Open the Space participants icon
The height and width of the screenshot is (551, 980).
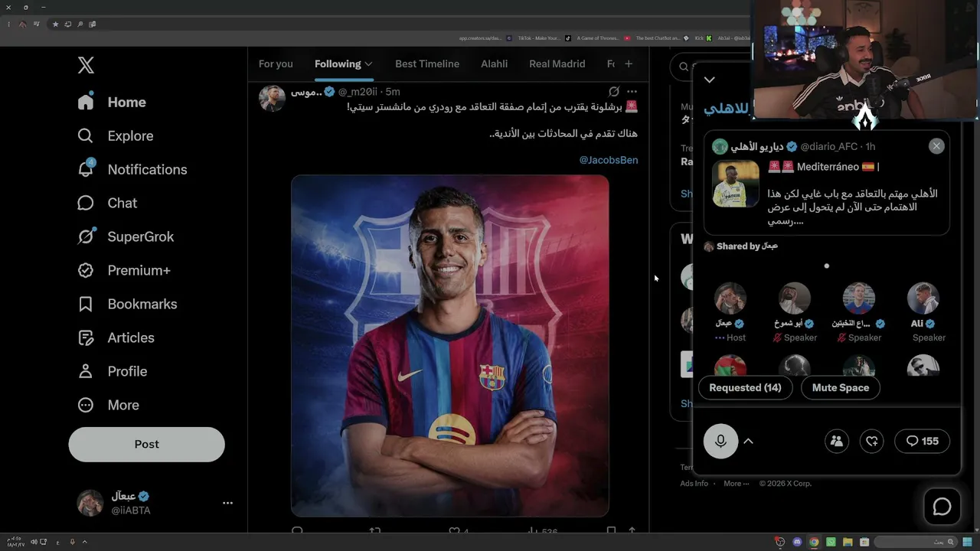click(836, 441)
